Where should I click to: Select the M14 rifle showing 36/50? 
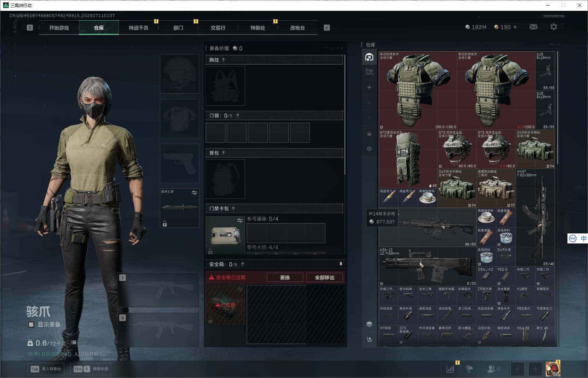(x=427, y=227)
